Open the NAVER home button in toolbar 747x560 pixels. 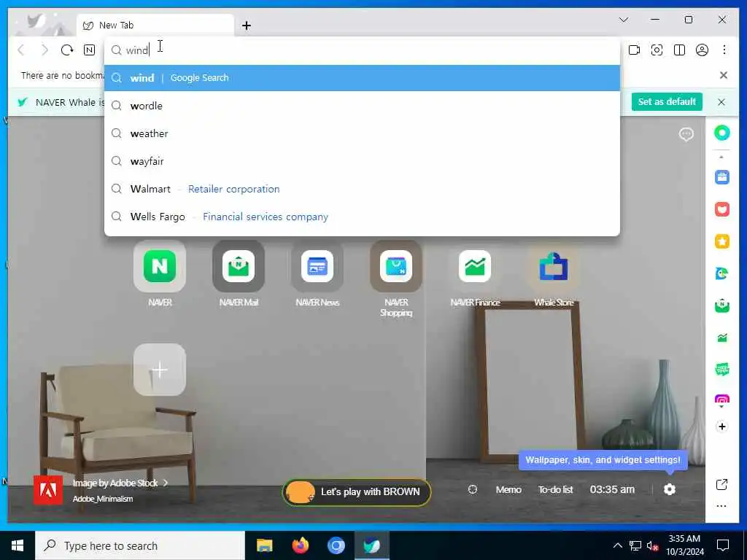[90, 50]
